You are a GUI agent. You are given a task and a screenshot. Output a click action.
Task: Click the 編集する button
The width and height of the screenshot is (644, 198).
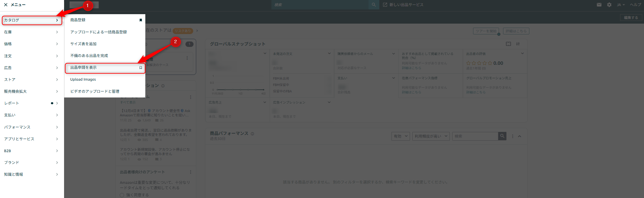point(631,18)
